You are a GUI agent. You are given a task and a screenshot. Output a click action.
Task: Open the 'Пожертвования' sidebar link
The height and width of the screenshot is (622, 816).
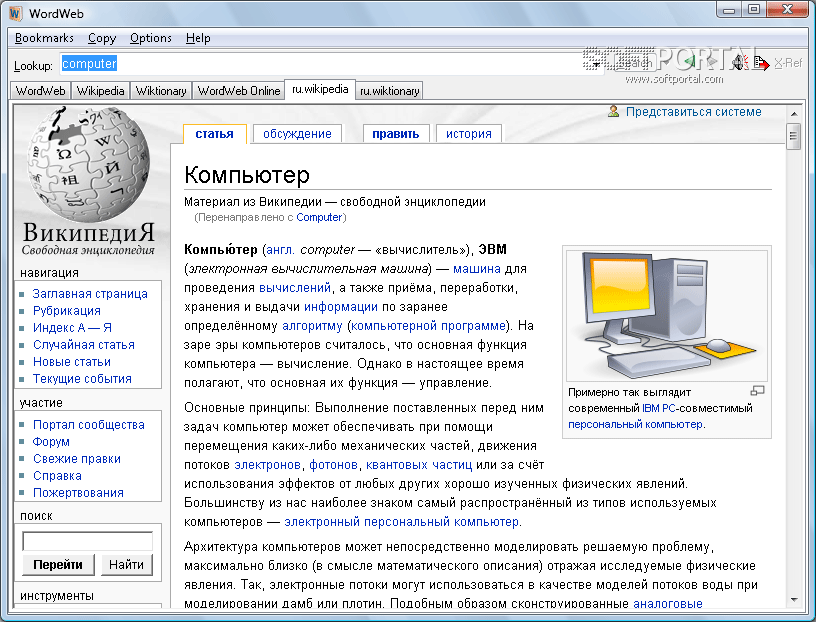click(78, 493)
